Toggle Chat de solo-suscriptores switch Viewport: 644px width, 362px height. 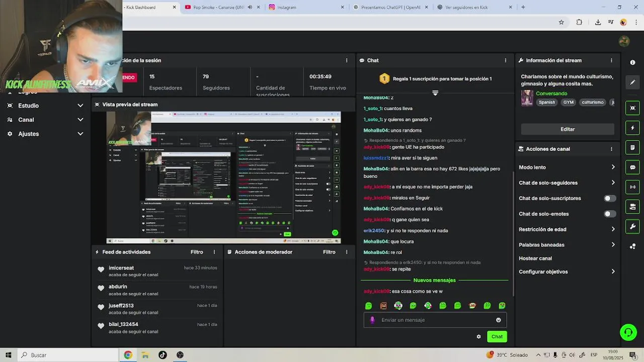pyautogui.click(x=609, y=199)
